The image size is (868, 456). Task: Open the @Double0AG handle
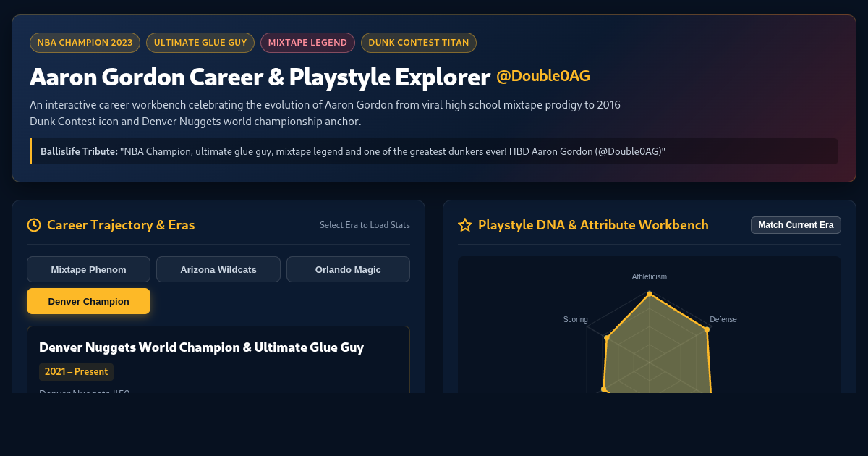tap(543, 76)
